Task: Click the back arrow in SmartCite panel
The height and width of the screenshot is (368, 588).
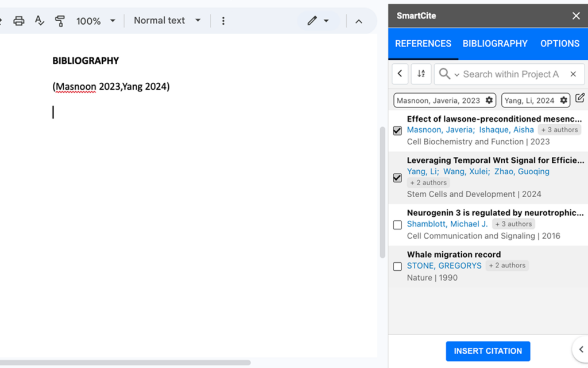Action: click(x=400, y=74)
